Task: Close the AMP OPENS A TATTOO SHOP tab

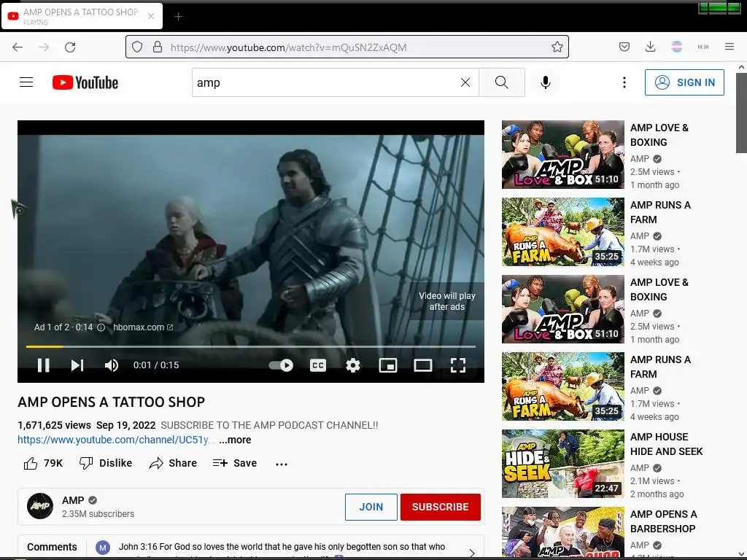Action: tap(151, 16)
